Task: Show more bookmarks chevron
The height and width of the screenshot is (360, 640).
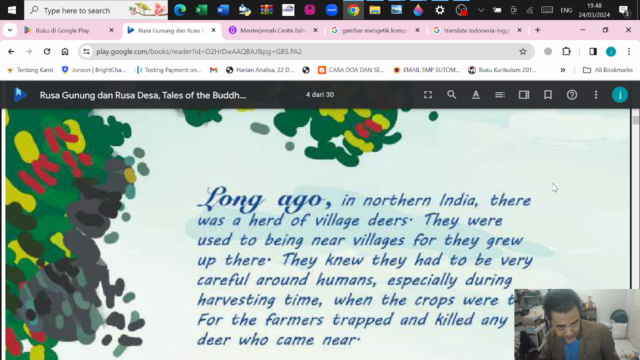Action: click(x=563, y=70)
